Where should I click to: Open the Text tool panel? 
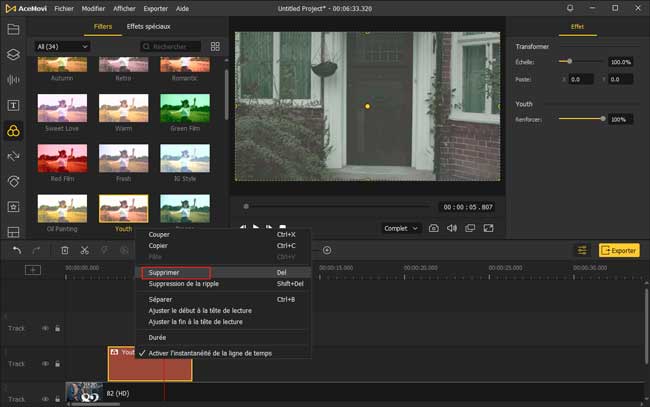tap(13, 105)
